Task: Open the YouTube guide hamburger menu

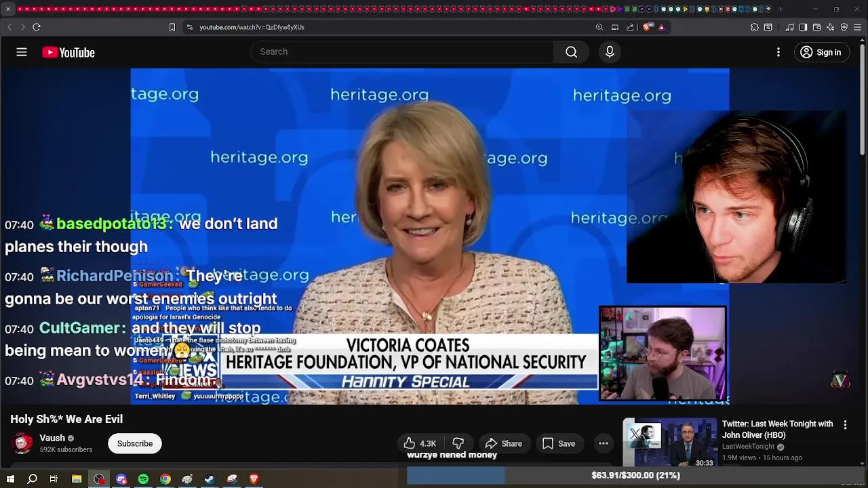Action: tap(22, 52)
